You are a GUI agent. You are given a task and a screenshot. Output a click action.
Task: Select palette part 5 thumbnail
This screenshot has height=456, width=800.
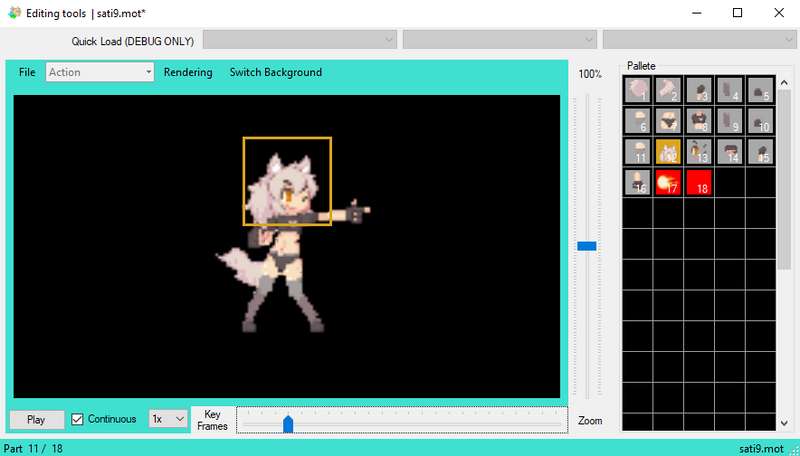pyautogui.click(x=760, y=90)
